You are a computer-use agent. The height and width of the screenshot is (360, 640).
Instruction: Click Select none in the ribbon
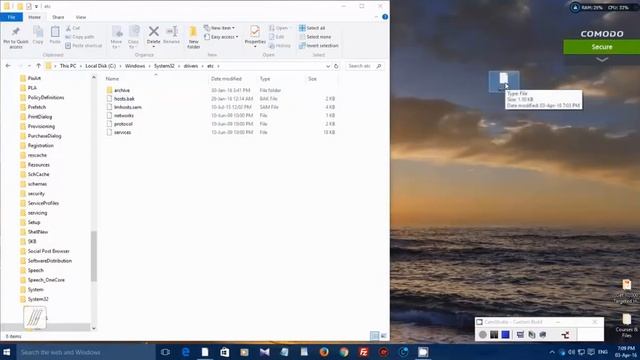[315, 37]
